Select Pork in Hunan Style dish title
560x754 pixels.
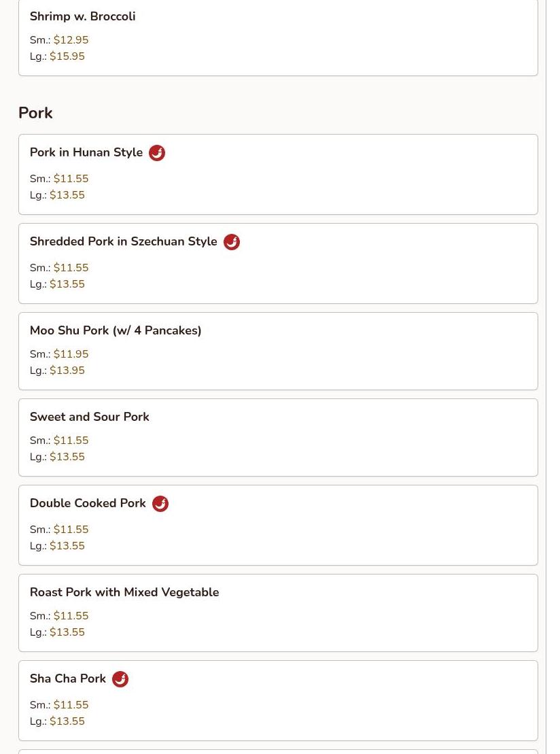pyautogui.click(x=86, y=152)
